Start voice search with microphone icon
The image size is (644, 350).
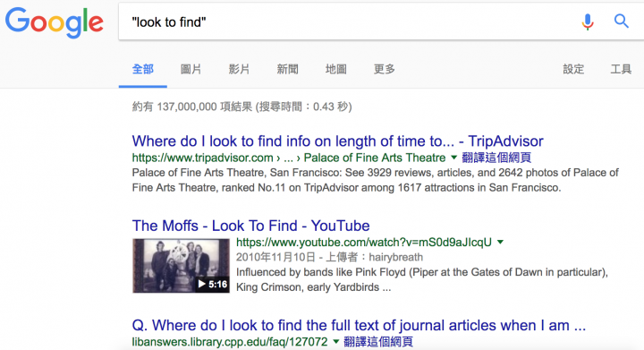point(588,21)
